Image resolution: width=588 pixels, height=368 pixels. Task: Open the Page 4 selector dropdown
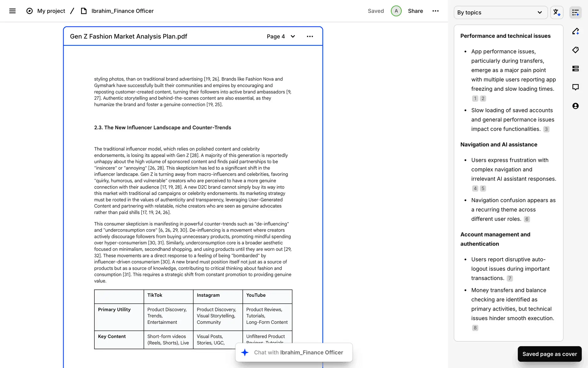pos(281,36)
